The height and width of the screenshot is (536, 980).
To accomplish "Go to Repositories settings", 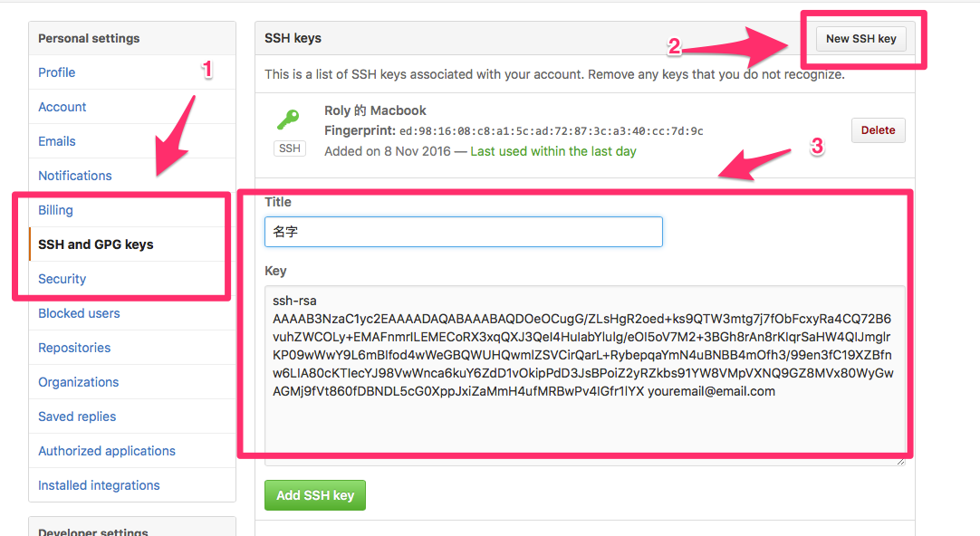I will pyautogui.click(x=74, y=348).
